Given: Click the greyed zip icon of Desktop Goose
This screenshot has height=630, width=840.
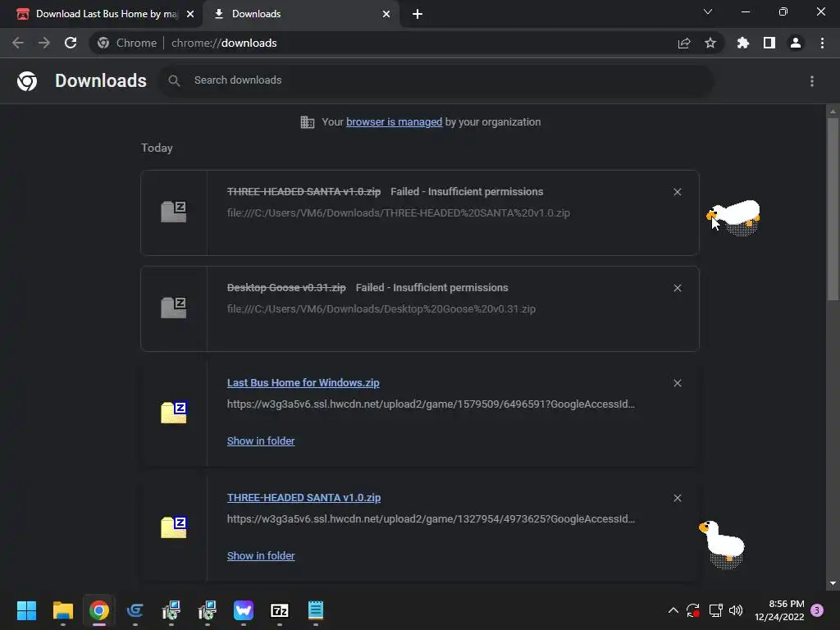Looking at the screenshot, I should pyautogui.click(x=174, y=308).
